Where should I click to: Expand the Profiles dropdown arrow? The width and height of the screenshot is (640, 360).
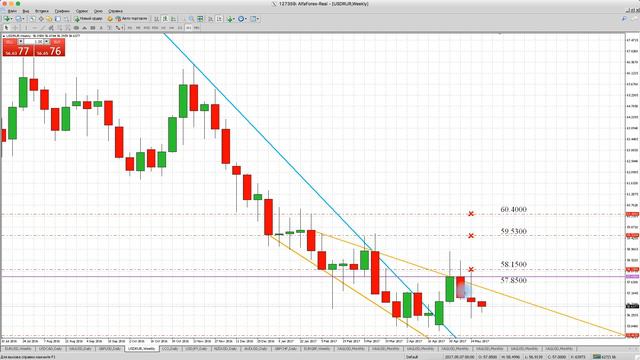tap(23, 19)
